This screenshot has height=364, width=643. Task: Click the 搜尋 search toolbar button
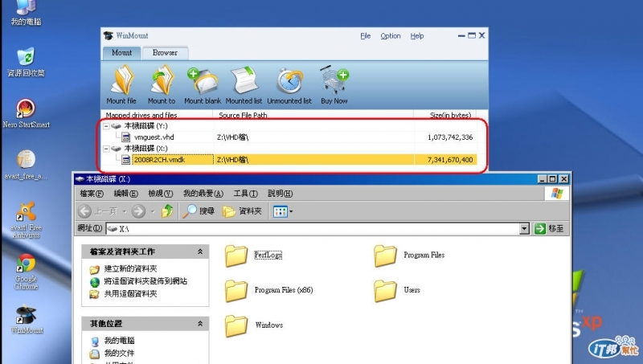coord(199,211)
